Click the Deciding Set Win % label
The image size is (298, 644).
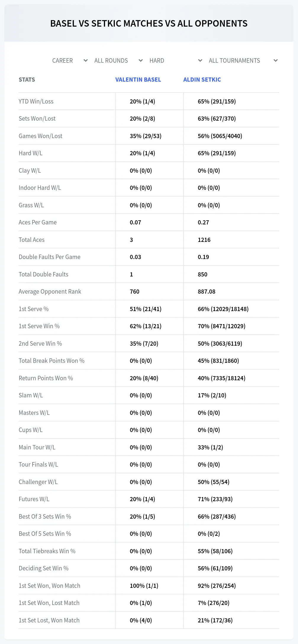coord(44,568)
